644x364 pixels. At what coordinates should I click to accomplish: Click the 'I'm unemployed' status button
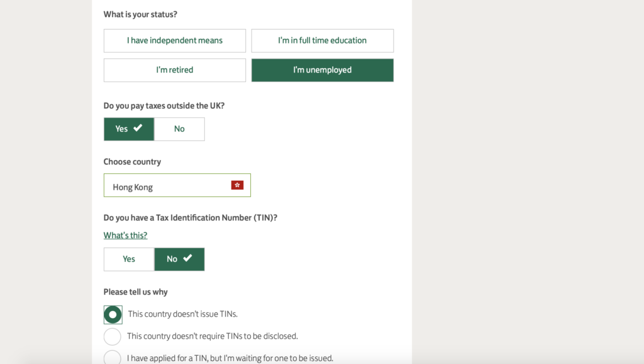[x=323, y=70]
